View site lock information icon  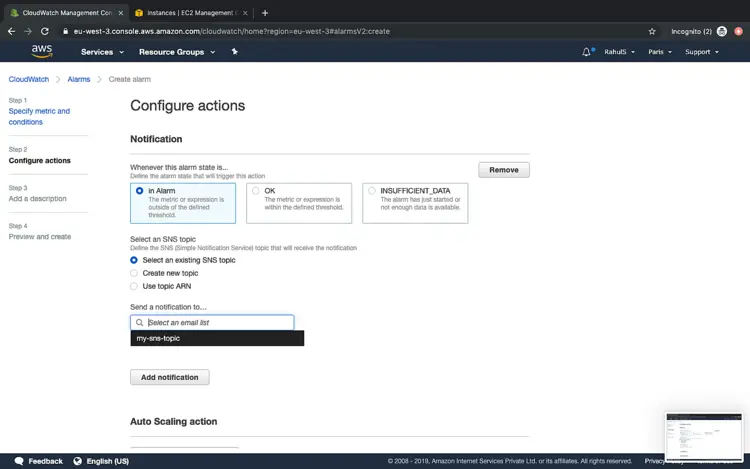click(66, 31)
